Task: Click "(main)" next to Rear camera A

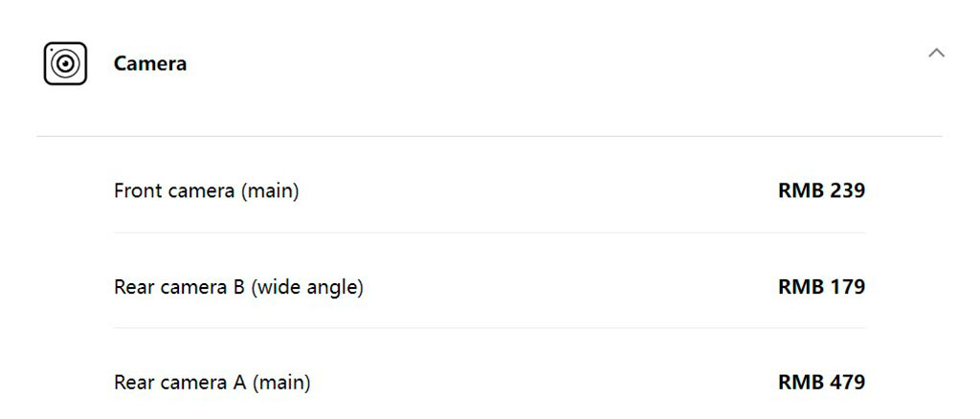Action: click(x=281, y=383)
